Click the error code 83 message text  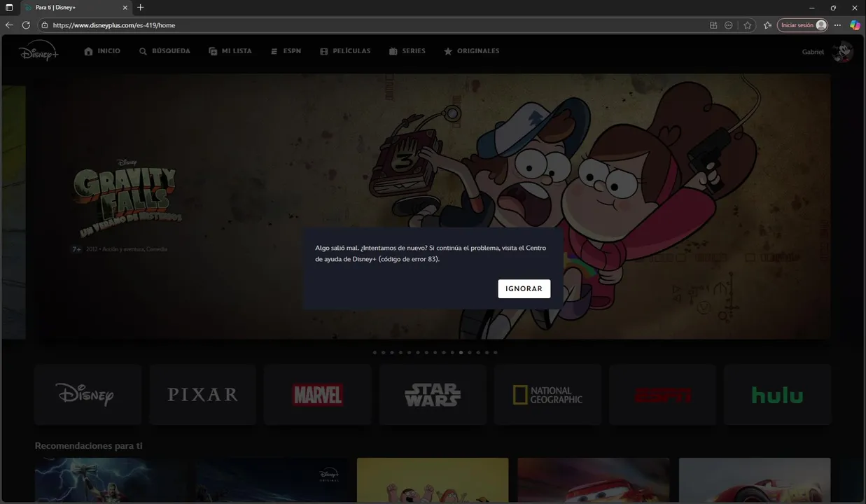point(431,253)
